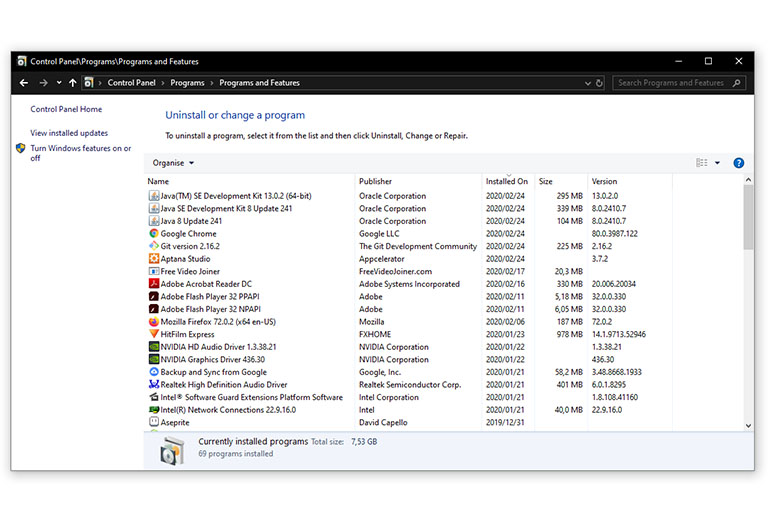Screen dimensions: 768x512
Task: Click the Forward navigation arrow
Action: click(44, 83)
